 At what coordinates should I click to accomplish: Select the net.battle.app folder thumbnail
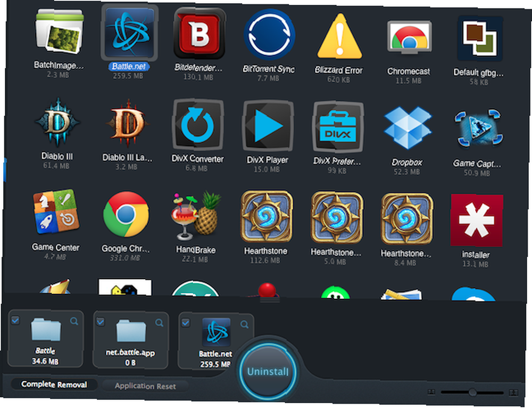pos(131,331)
